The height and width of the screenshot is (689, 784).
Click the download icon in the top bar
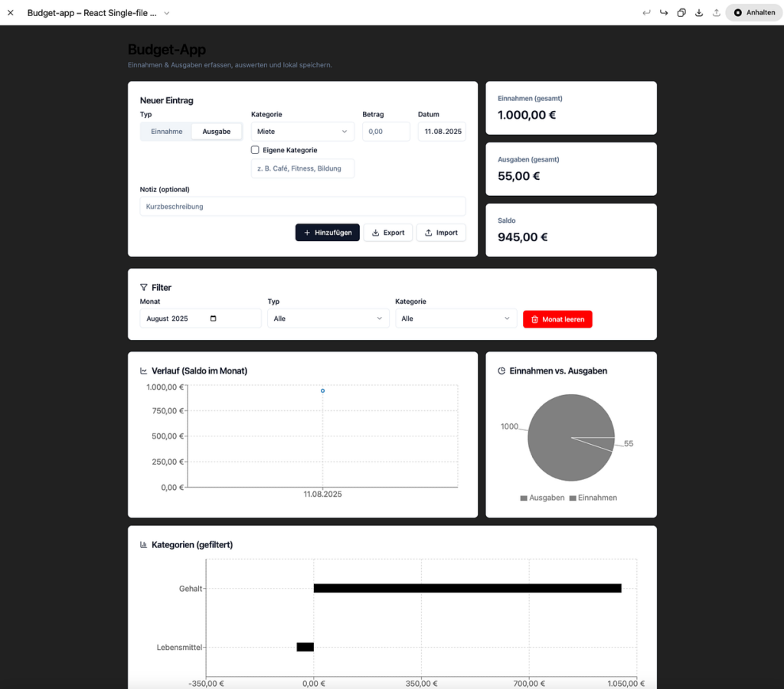(x=699, y=13)
